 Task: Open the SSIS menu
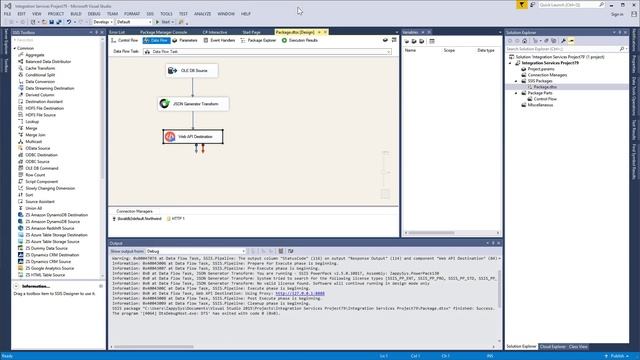pos(150,14)
